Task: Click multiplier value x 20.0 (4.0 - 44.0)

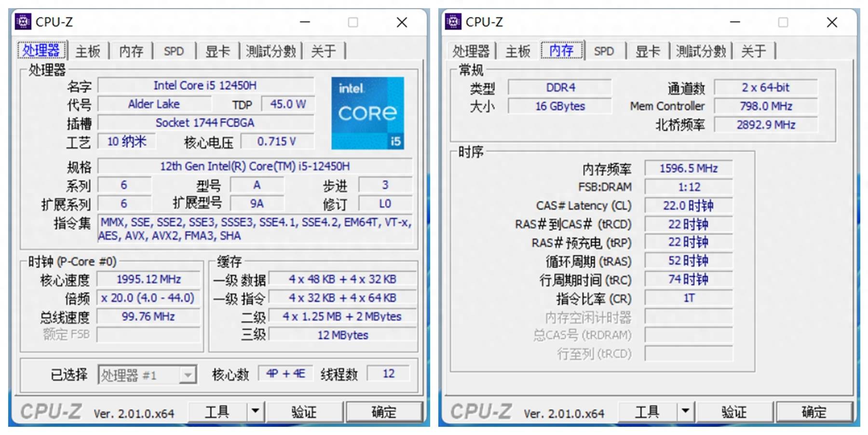Action: click(x=149, y=298)
